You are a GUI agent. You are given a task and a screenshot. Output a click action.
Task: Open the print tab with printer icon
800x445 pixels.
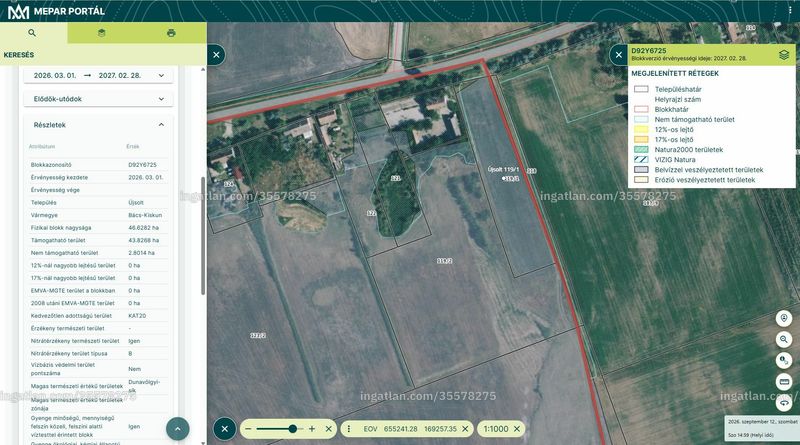[171, 33]
